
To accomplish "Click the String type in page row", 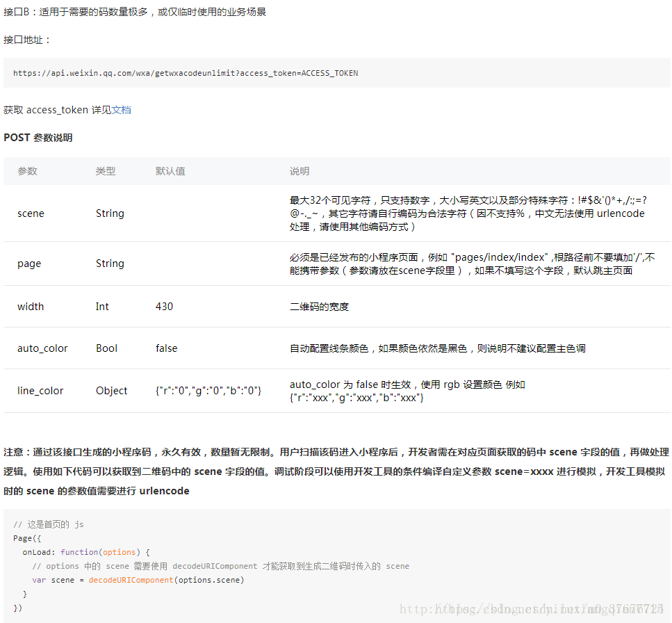I will tap(110, 264).
